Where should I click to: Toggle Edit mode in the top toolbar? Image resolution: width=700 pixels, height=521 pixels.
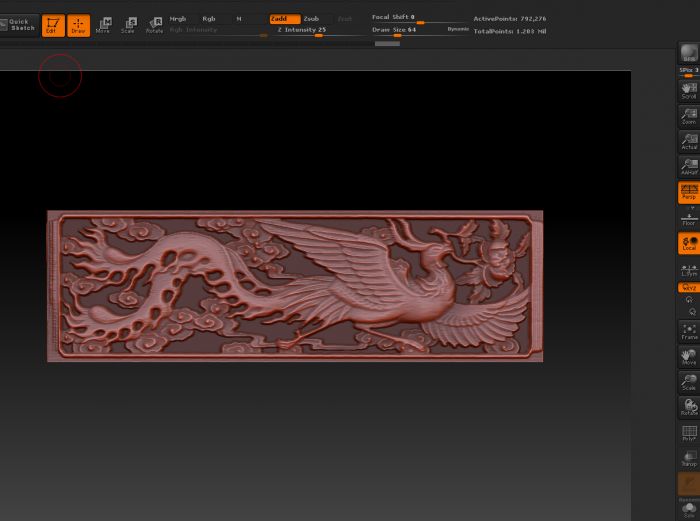tap(53, 25)
